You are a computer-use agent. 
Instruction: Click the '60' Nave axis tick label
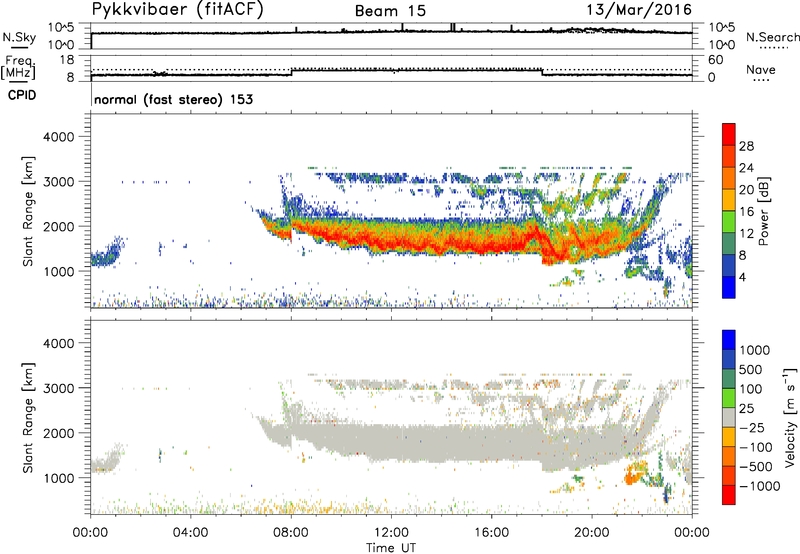(716, 60)
